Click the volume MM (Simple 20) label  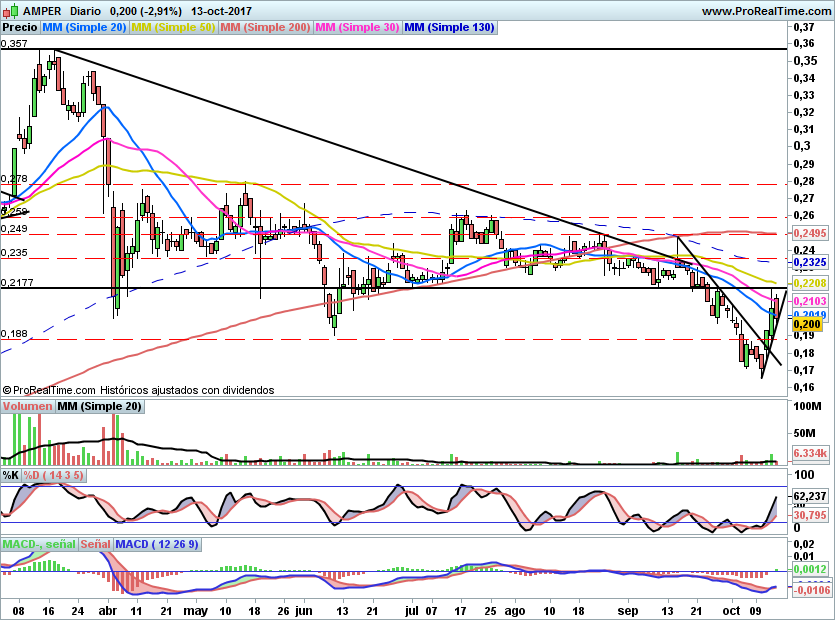click(99, 406)
